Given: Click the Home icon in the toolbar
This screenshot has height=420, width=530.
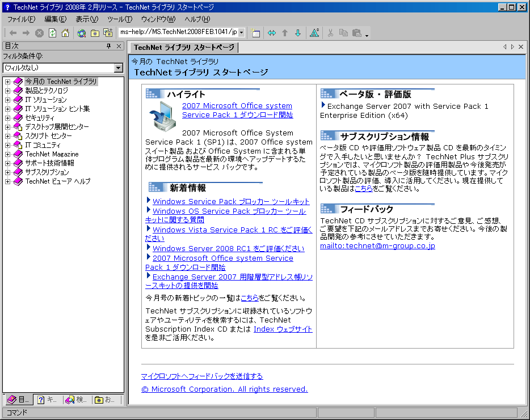Looking at the screenshot, I should (65, 33).
